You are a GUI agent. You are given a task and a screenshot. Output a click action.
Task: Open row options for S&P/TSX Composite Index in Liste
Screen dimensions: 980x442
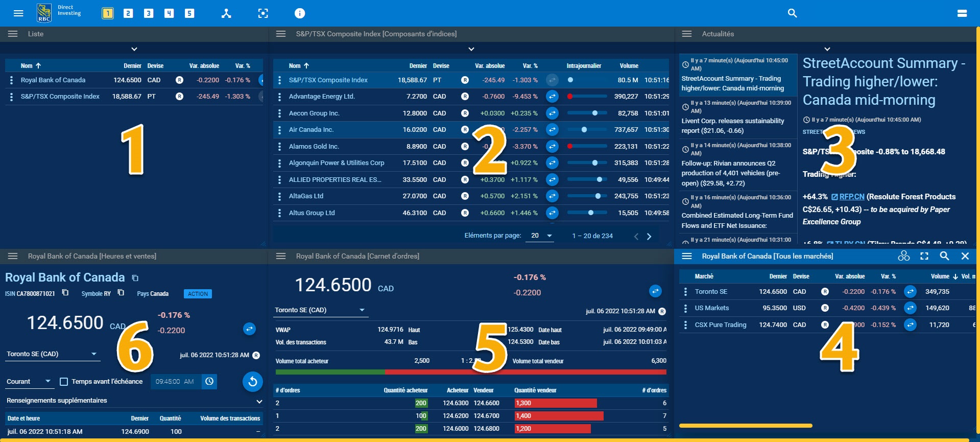coord(12,97)
